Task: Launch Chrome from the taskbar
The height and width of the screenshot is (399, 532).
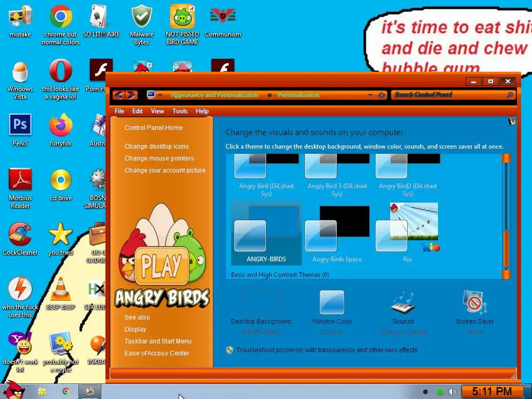Action: point(66,392)
